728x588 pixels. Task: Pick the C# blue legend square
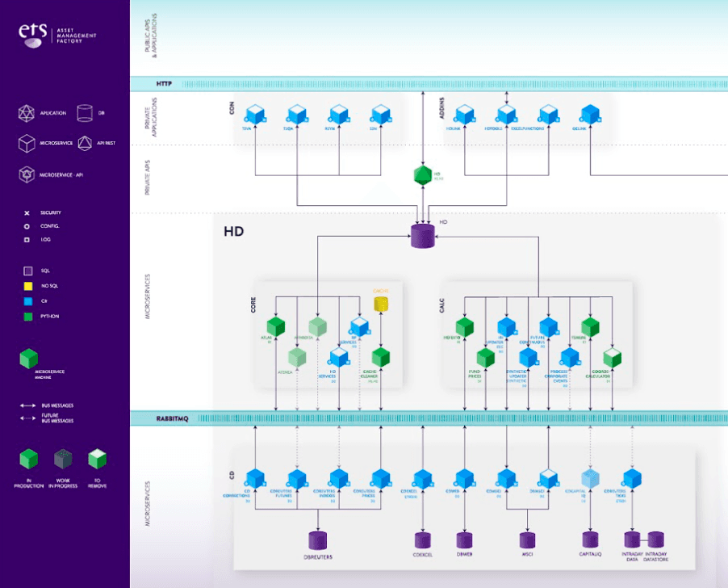point(28,301)
